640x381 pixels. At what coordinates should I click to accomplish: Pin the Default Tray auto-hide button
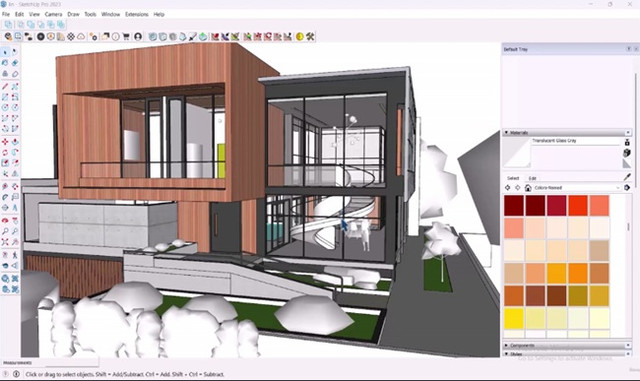[629, 49]
